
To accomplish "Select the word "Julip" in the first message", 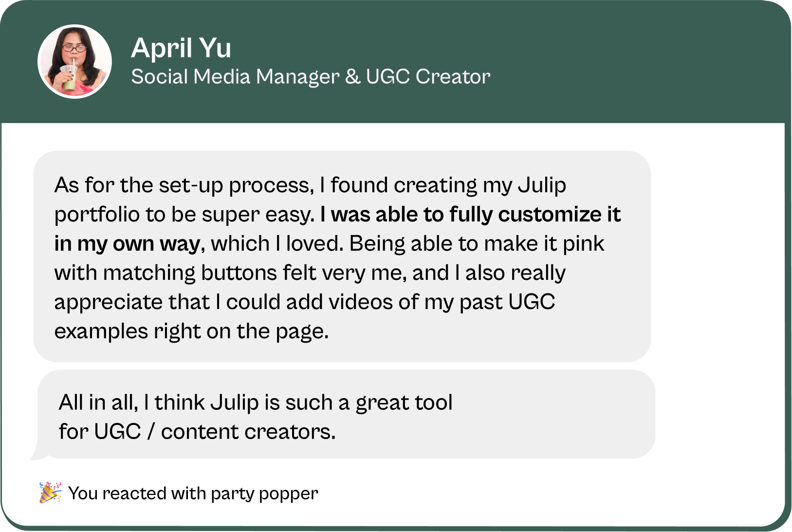I will tap(542, 185).
